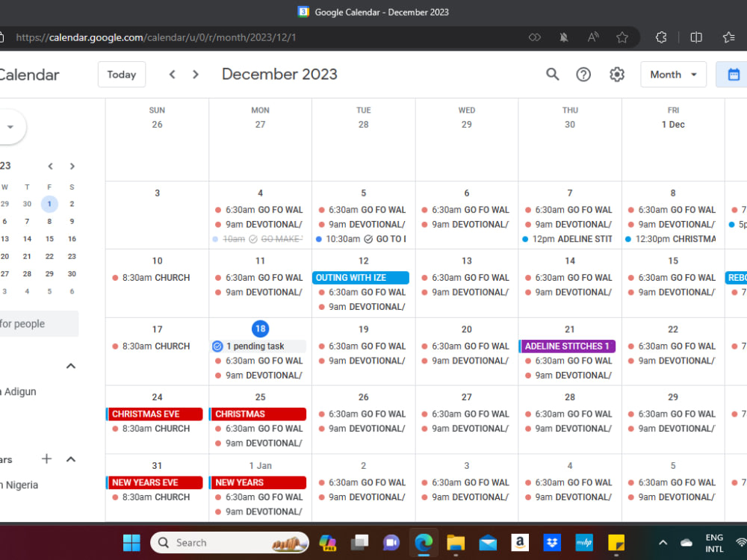
Task: Launch Amazon app from taskbar
Action: click(x=520, y=542)
